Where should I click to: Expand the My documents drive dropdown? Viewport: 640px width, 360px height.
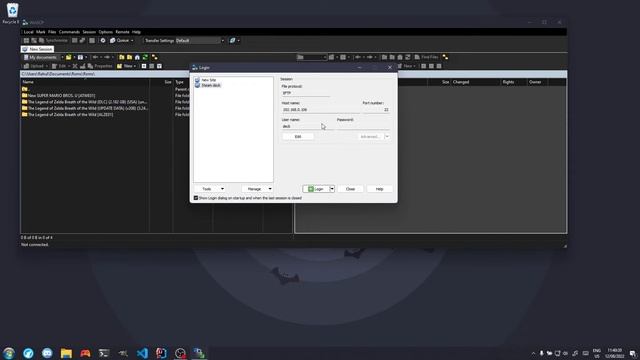(62, 57)
